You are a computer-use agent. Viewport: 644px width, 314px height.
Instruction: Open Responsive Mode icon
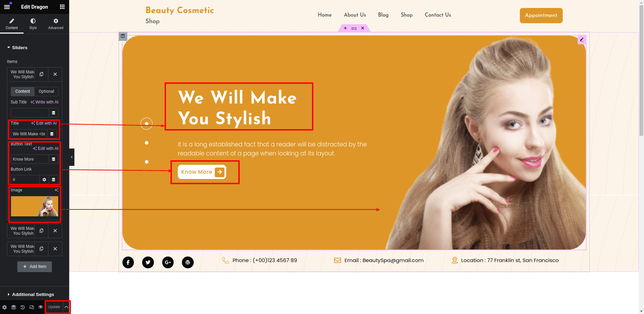pos(31,307)
